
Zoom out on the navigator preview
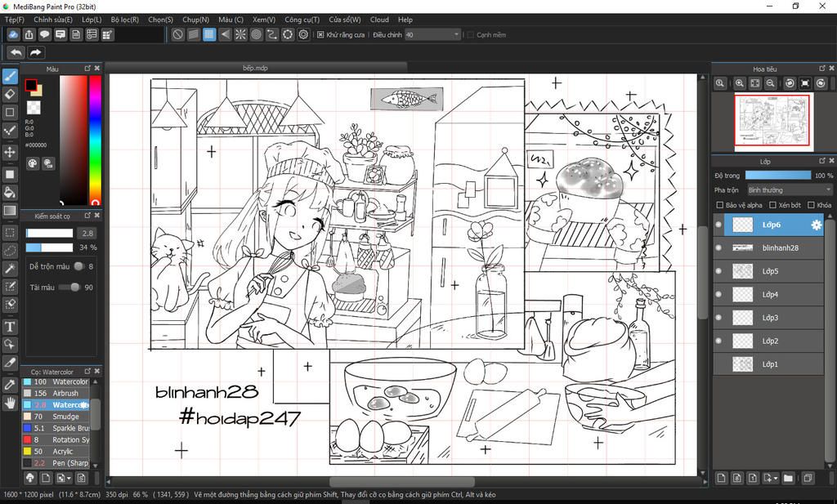pos(770,83)
